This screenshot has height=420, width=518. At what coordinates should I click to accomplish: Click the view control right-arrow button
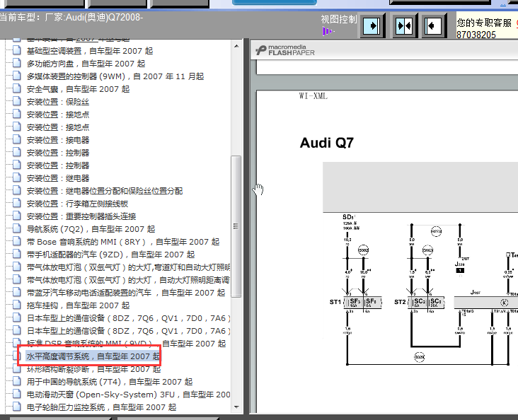coord(372,25)
